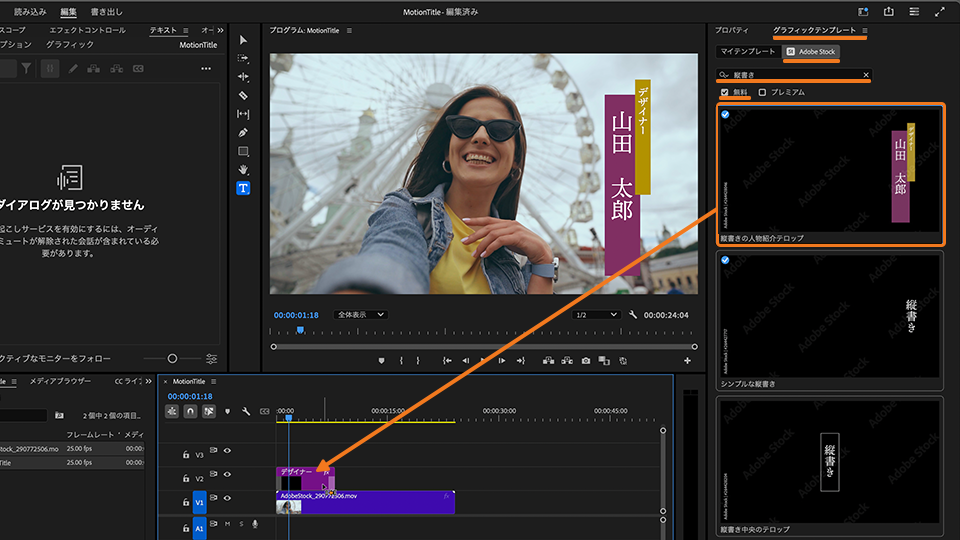Add a marker in program monitor

click(x=381, y=360)
